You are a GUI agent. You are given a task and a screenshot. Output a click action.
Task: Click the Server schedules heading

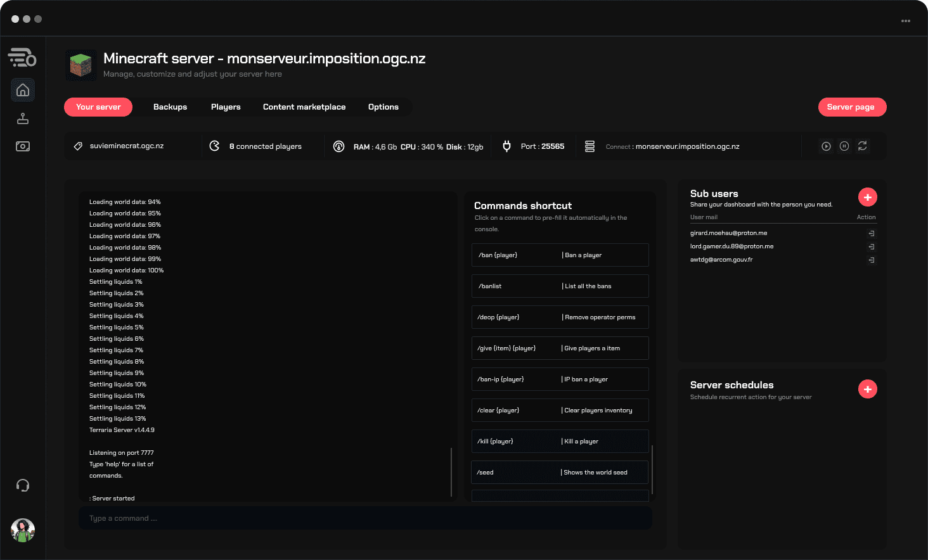click(732, 385)
